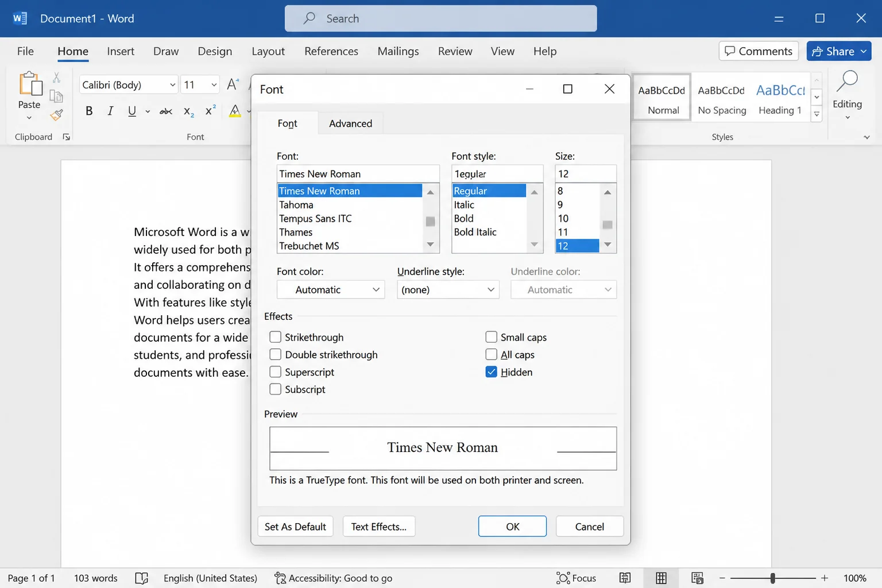
Task: Click the Cancel button
Action: 590,527
